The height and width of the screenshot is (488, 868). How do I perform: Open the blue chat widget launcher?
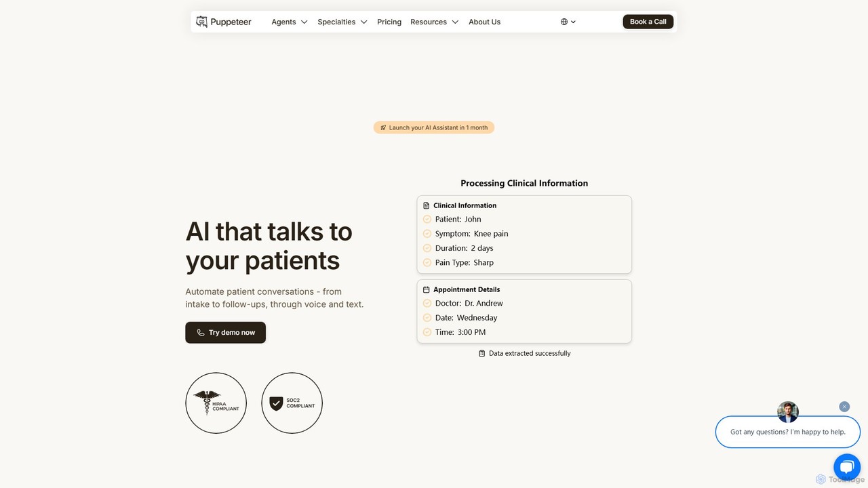(846, 467)
